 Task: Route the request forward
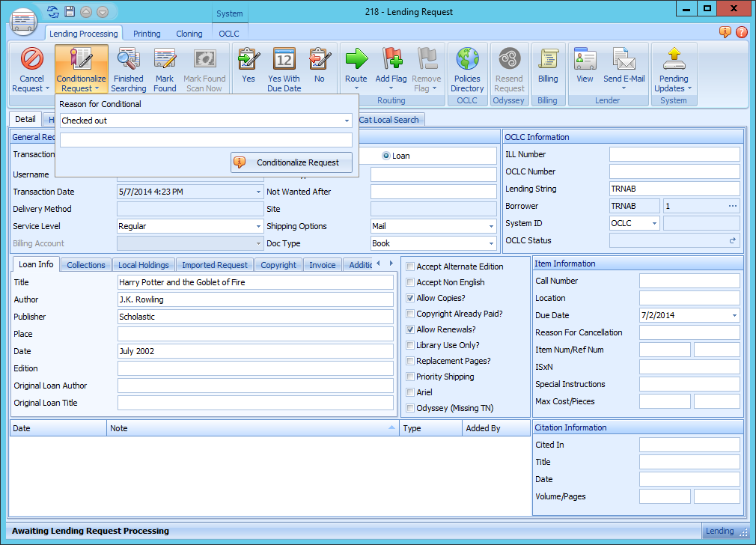coord(356,69)
